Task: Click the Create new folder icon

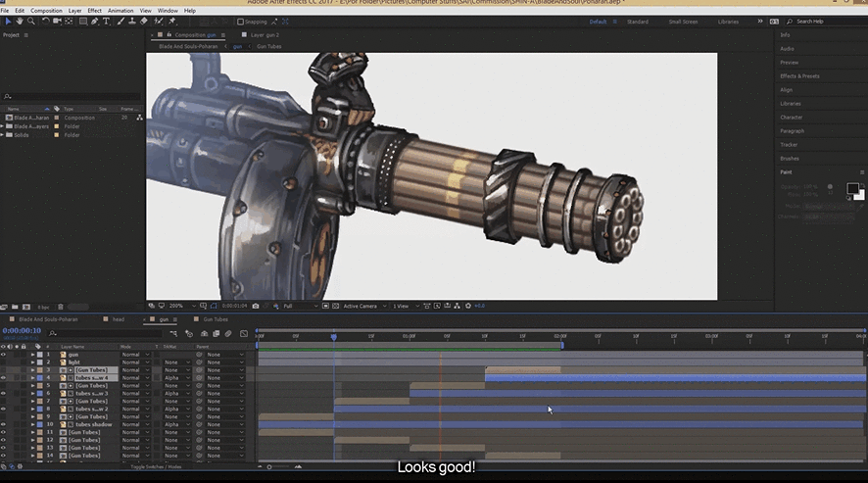Action: tap(15, 307)
